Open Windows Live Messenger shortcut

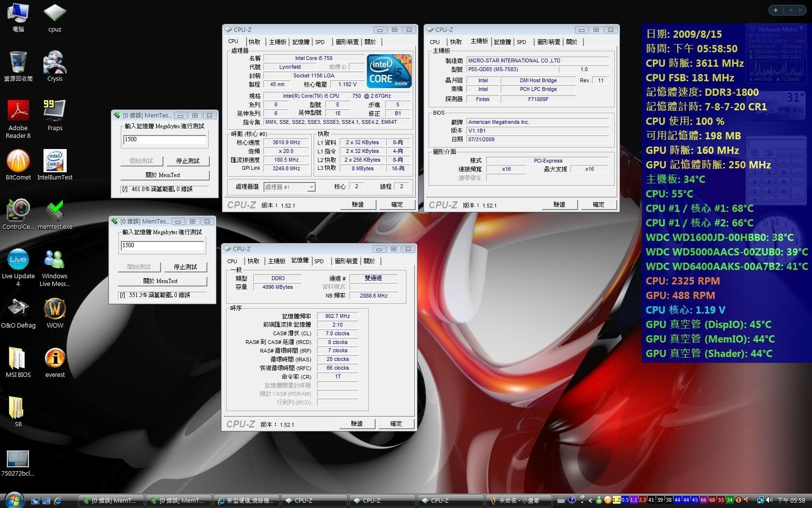pyautogui.click(x=55, y=267)
